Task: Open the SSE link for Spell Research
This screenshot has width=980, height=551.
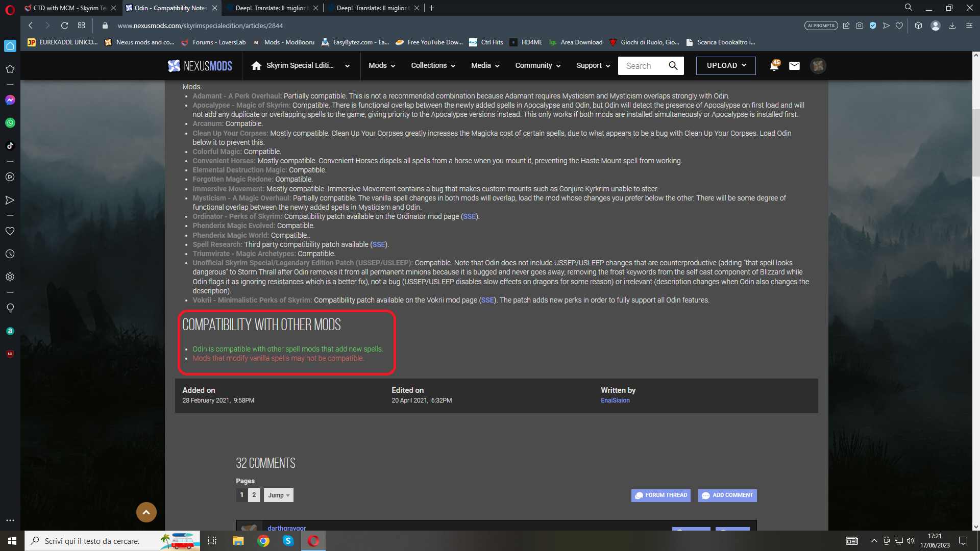Action: tap(379, 245)
